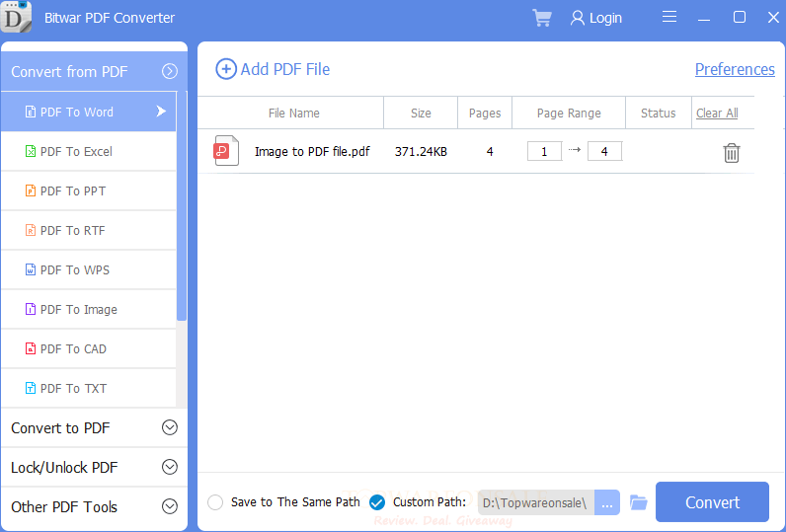The image size is (786, 532).
Task: Click the sidebar vertical scrollbar
Action: click(182, 205)
